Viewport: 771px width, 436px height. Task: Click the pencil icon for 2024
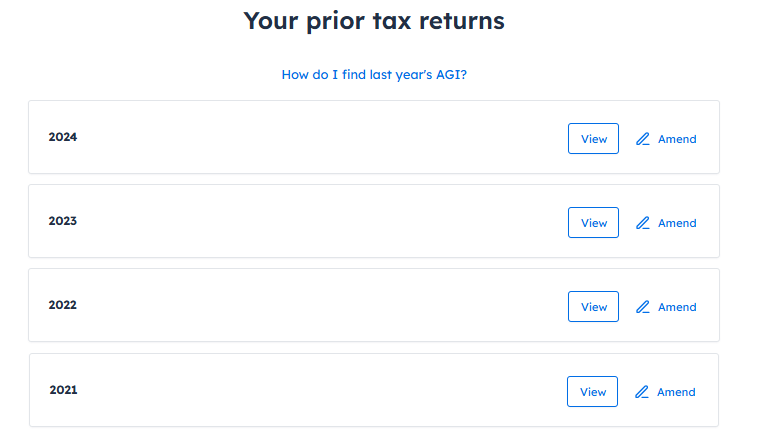coord(643,139)
